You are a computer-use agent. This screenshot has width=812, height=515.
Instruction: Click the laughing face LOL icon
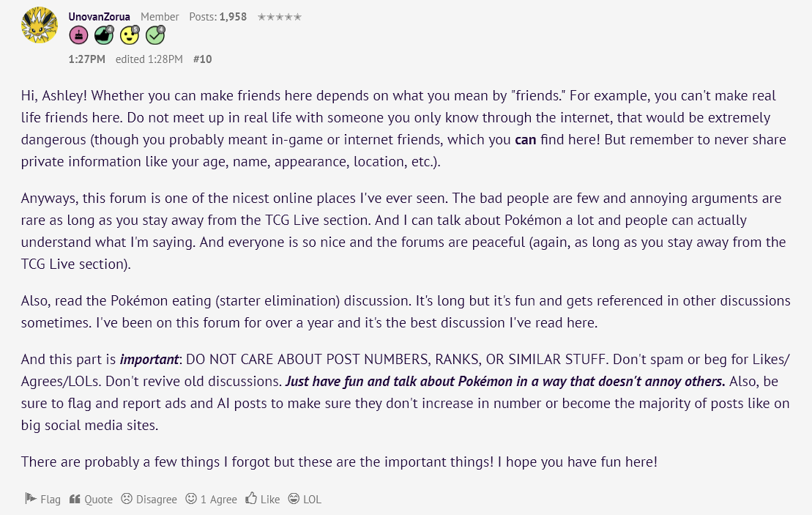click(x=294, y=498)
